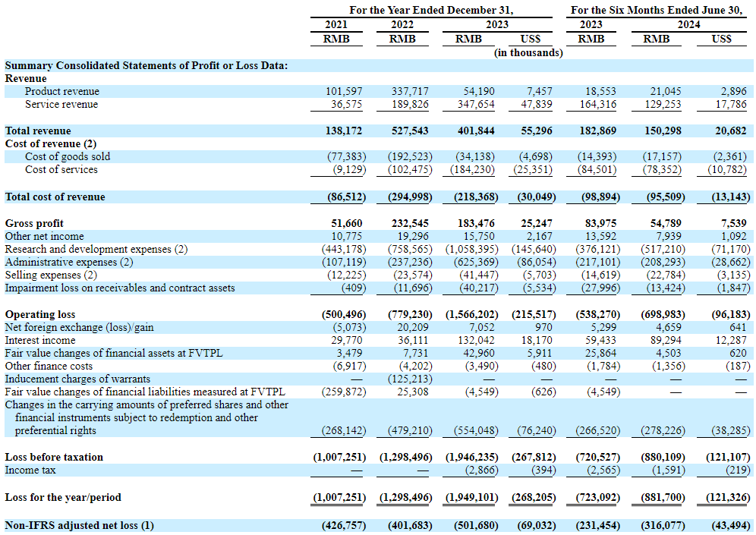Select the 'Cost of goods sold' label

tap(68, 157)
